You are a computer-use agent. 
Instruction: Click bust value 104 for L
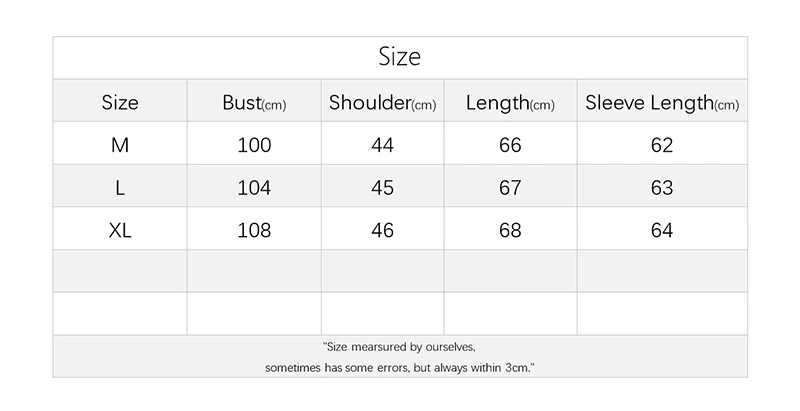pos(254,188)
